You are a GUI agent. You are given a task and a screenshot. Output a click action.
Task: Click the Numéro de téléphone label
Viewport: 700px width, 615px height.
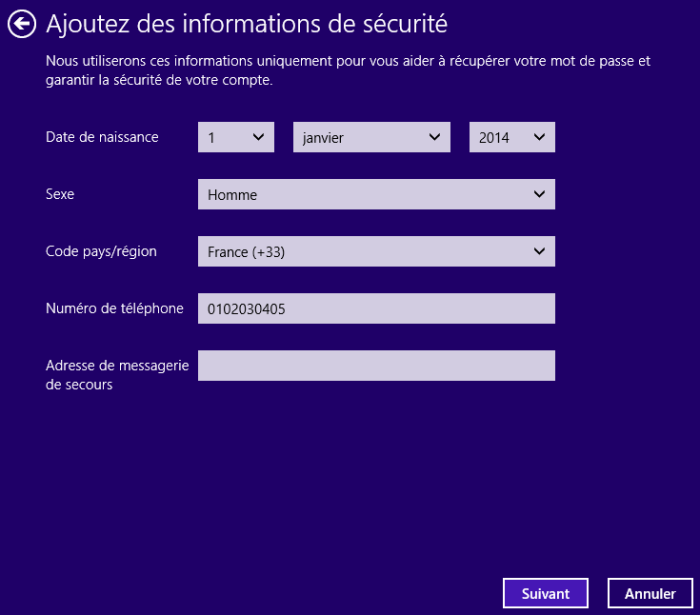(114, 308)
